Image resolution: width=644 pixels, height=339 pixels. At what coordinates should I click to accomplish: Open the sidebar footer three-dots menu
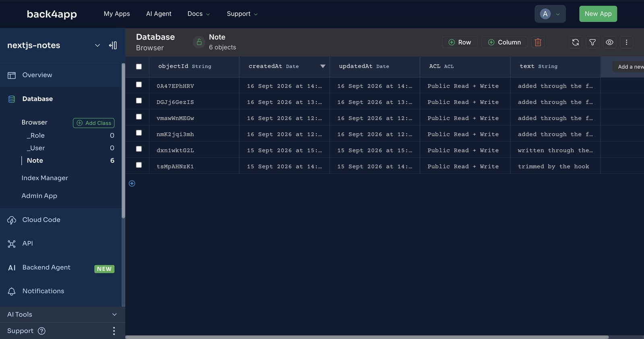114,331
